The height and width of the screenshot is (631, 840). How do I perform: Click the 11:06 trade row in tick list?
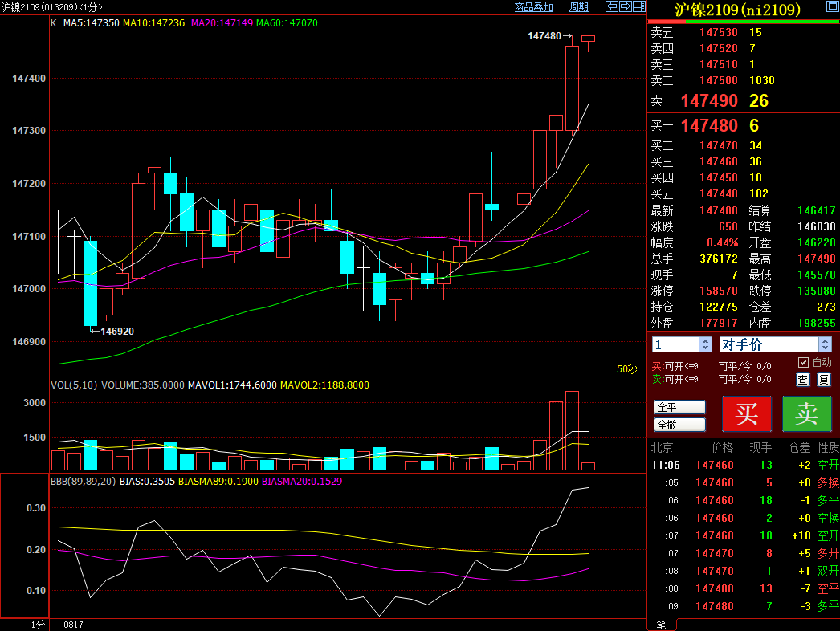744,466
